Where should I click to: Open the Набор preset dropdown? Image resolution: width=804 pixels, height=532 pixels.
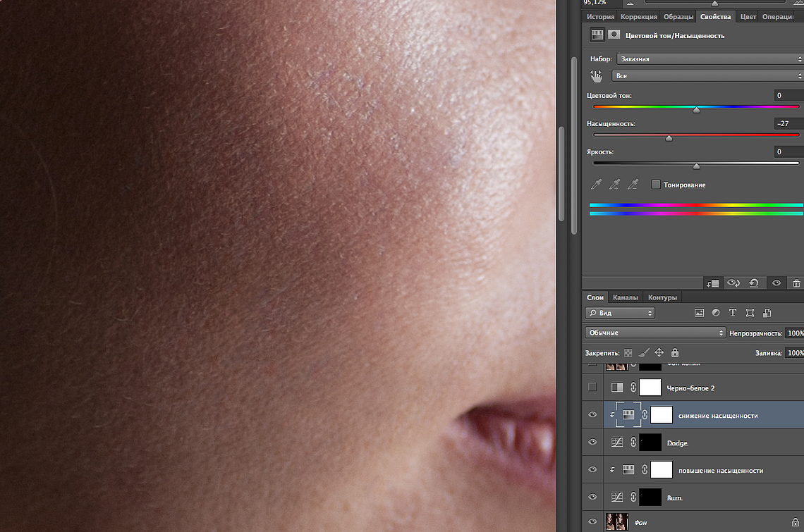pos(710,59)
